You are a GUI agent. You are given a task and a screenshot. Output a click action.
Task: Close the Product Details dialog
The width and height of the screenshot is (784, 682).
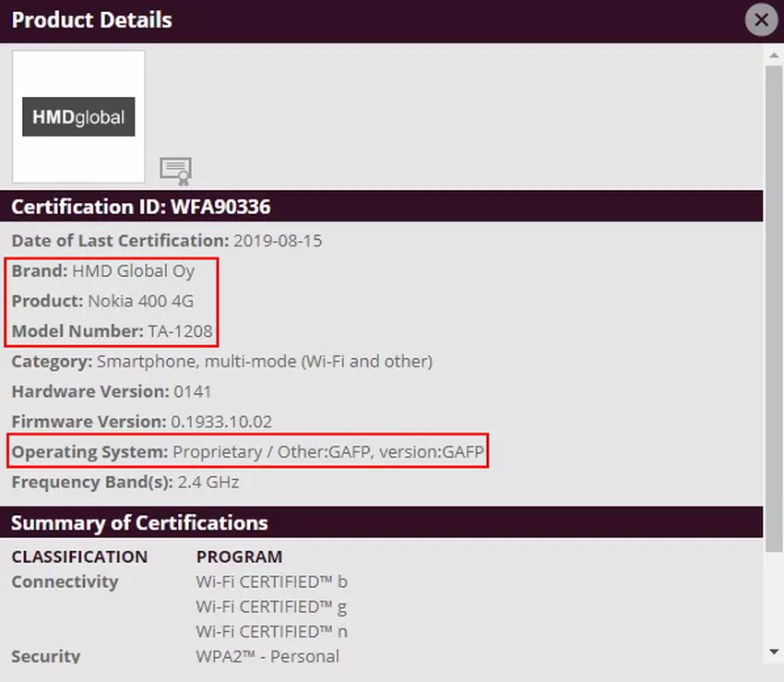(761, 19)
